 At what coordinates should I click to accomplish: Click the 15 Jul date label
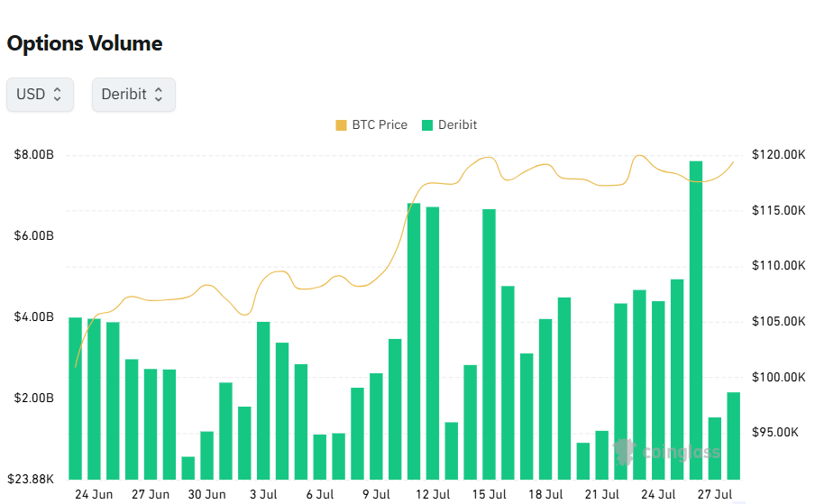pos(490,495)
